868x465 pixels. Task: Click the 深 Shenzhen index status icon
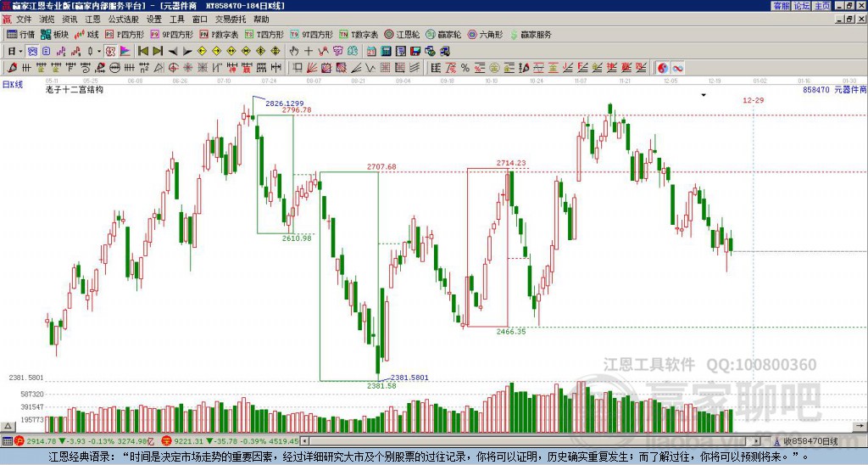point(166,441)
